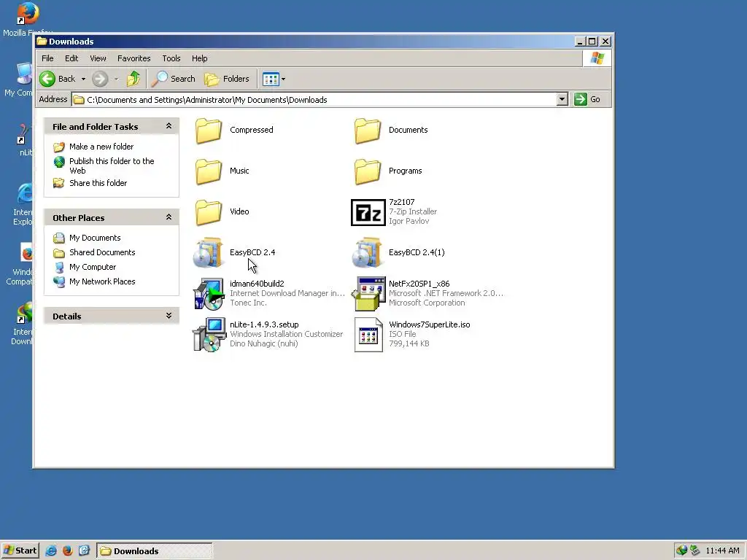Click Share this folder link
Viewport: 747px width, 560px height.
[x=98, y=183]
